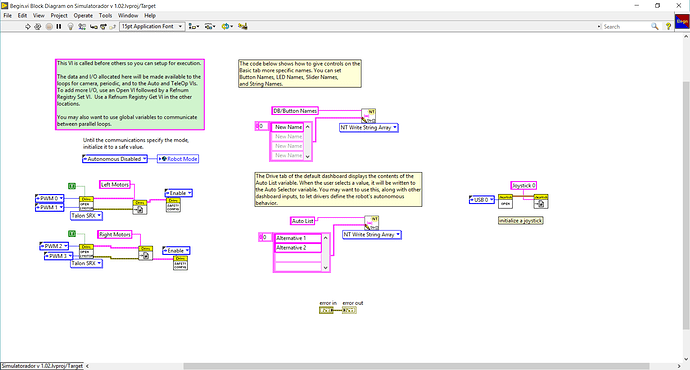
Task: Toggle the Highlight Execution light bulb
Action: click(x=70, y=26)
